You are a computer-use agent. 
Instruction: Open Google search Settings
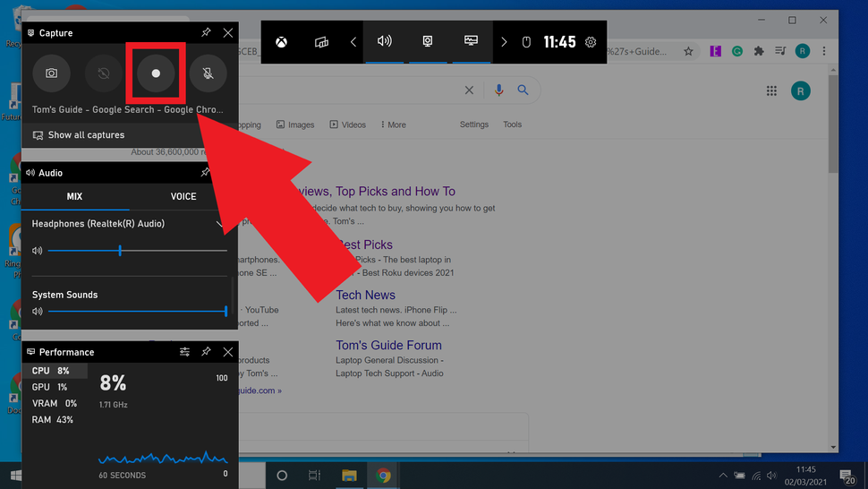474,124
